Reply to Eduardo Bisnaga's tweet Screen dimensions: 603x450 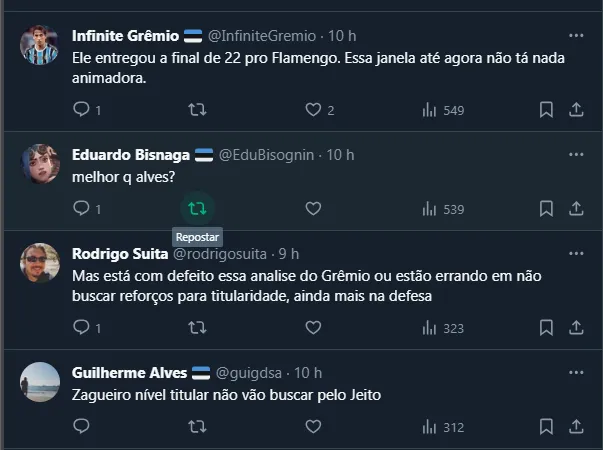[x=82, y=208]
